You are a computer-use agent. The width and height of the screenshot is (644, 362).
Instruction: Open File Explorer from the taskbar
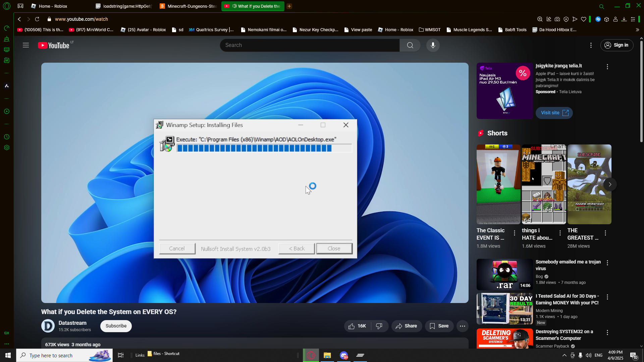point(327,355)
